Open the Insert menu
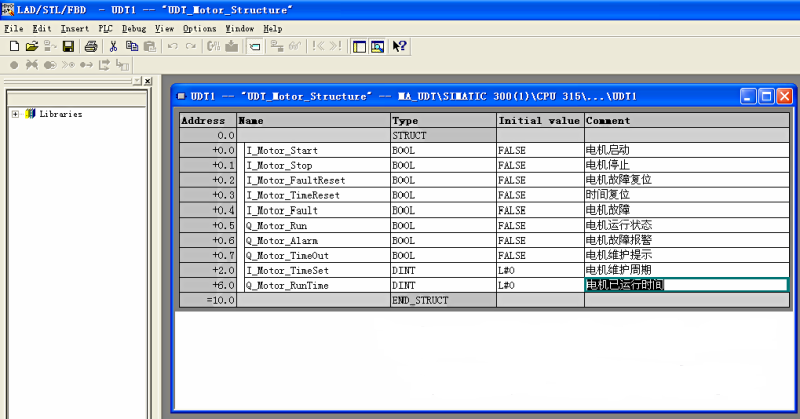 (x=74, y=29)
